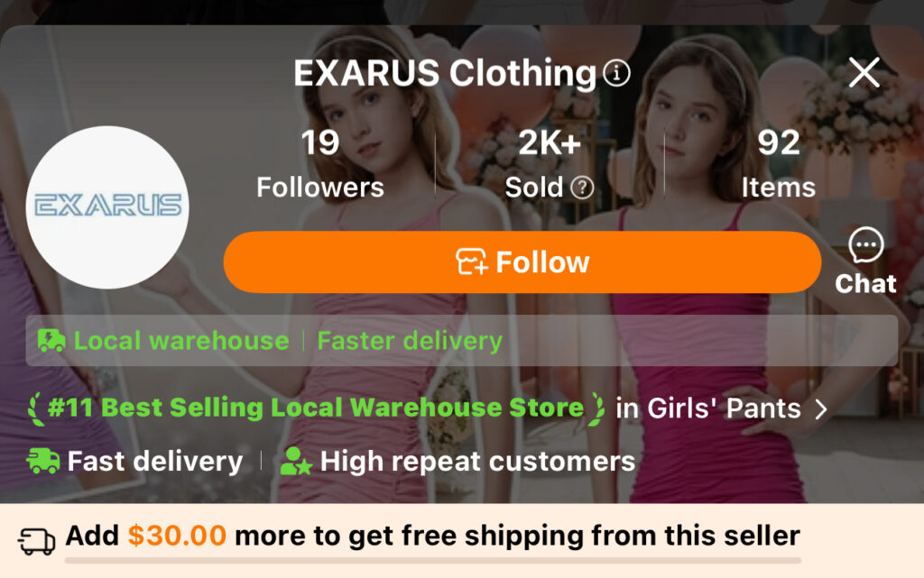This screenshot has width=924, height=578.
Task: Open the 92 Items listing
Action: pos(779,163)
